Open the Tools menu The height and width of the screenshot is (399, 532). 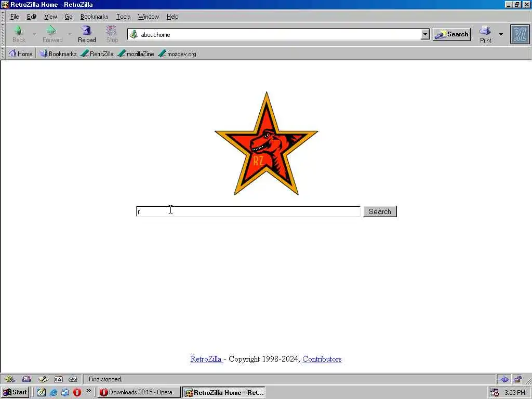(123, 17)
